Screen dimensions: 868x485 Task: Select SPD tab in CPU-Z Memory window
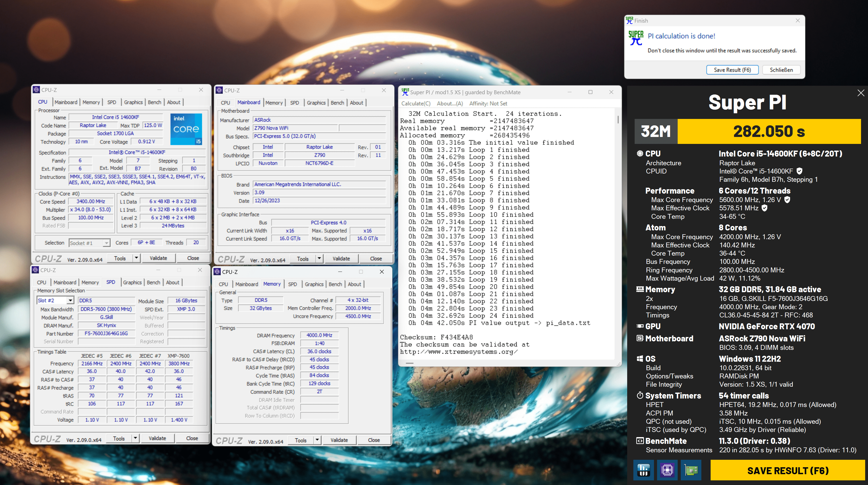point(293,284)
